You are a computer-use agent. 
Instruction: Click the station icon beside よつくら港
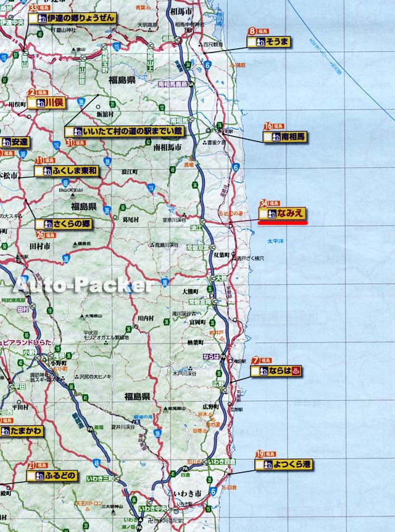click(x=269, y=464)
